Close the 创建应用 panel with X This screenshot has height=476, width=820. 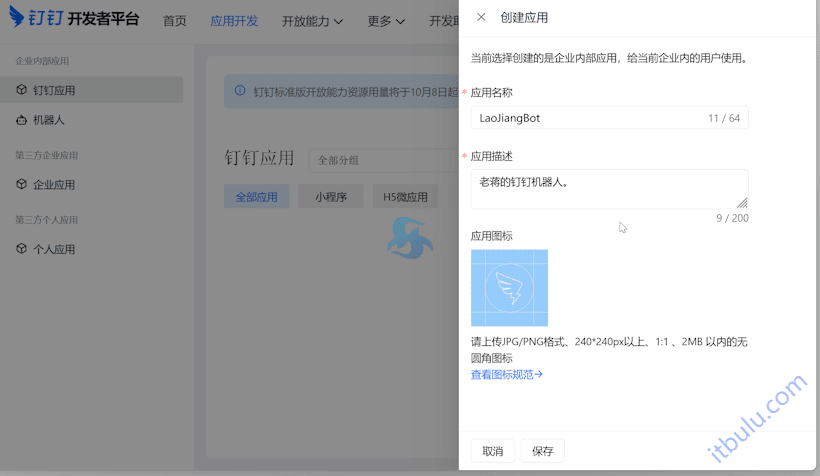[x=481, y=17]
